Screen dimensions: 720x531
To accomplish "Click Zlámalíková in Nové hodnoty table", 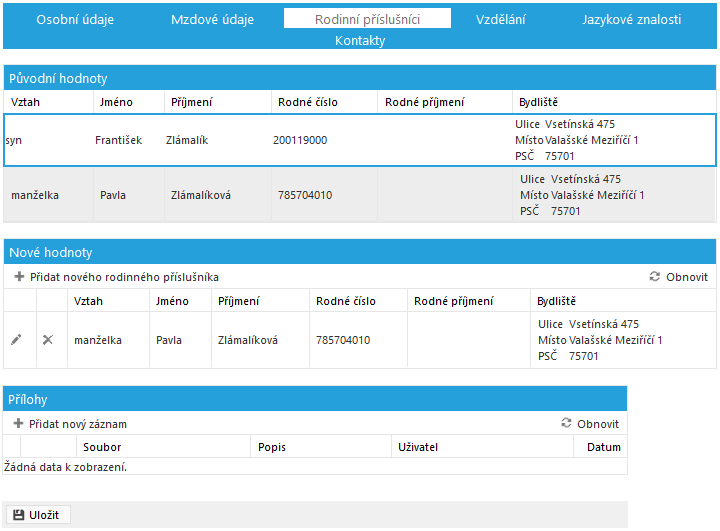I will point(248,340).
